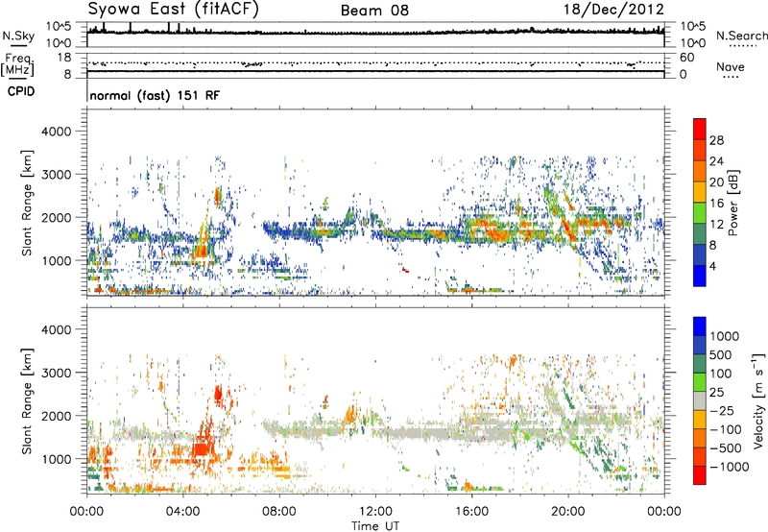
Task: Click the '20:00' time axis tick label
Action: click(x=567, y=512)
